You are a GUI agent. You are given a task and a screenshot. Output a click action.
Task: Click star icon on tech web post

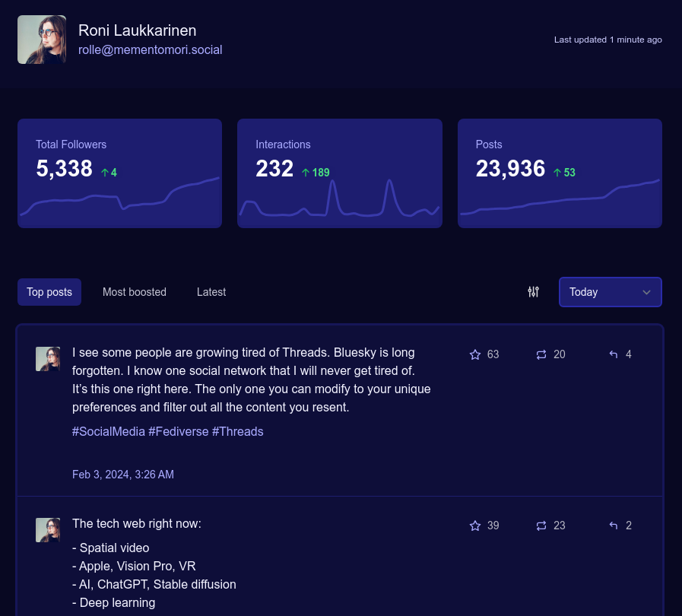[475, 526]
